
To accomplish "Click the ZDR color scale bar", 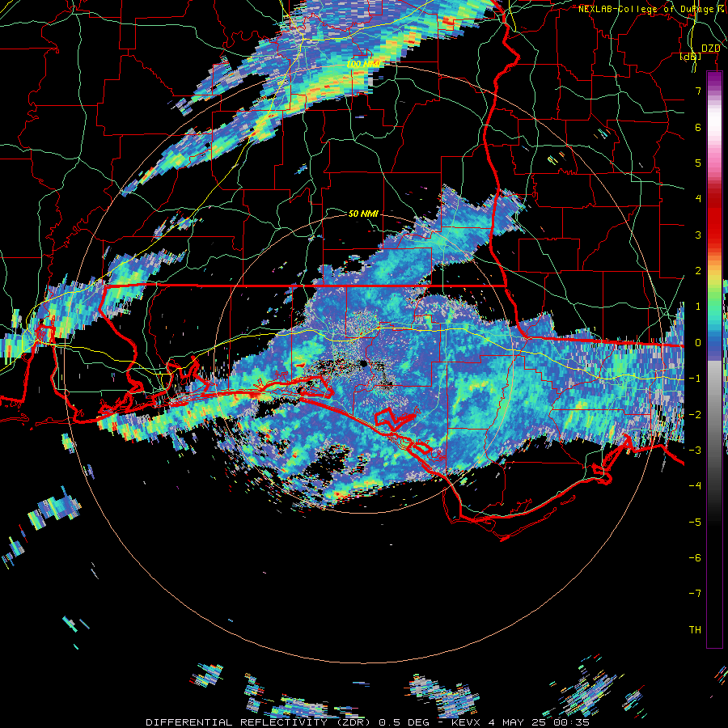I will coord(714,359).
